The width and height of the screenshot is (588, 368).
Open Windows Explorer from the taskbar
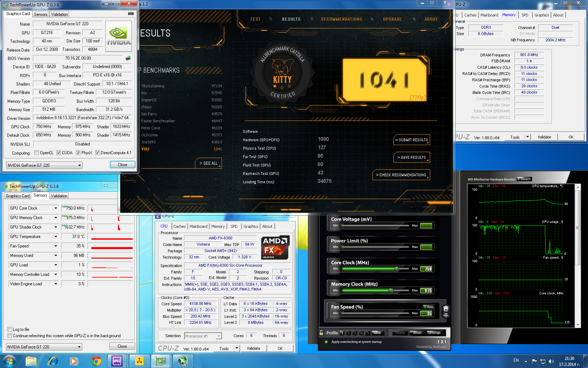tap(31, 361)
